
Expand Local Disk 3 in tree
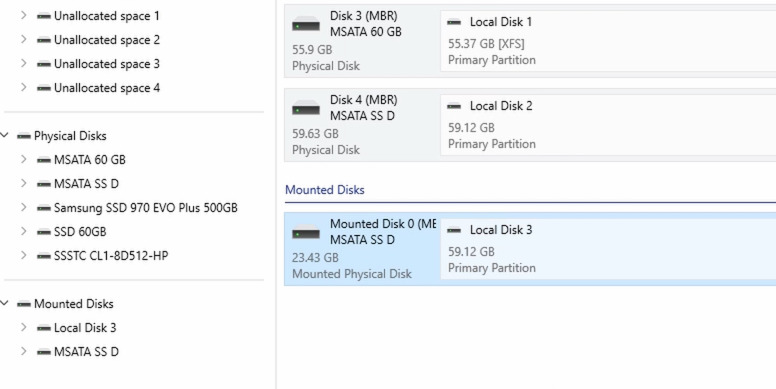(x=23, y=327)
